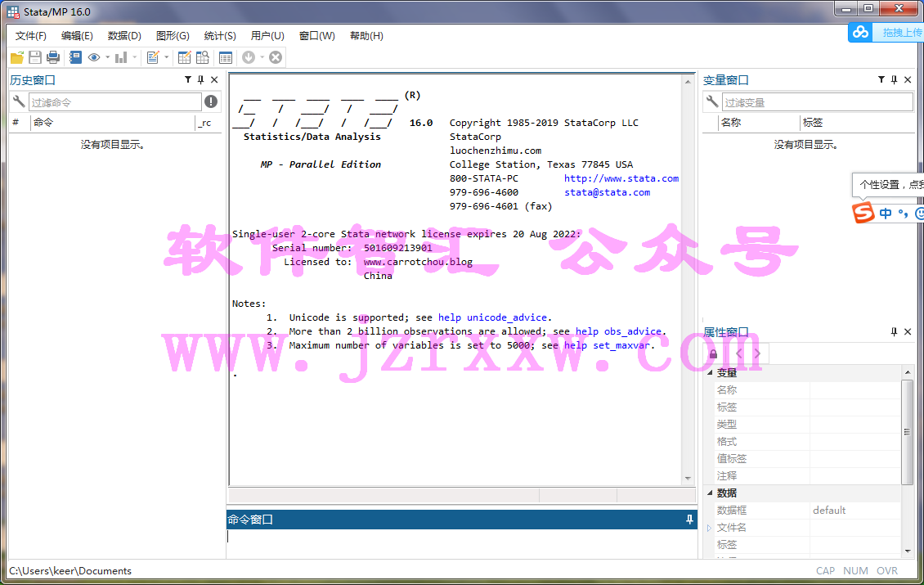Click the Open file folder toolbar icon
924x585 pixels.
[x=17, y=57]
